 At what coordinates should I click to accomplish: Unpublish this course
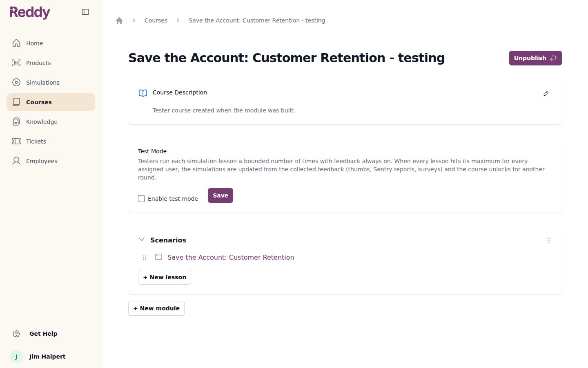tap(535, 58)
